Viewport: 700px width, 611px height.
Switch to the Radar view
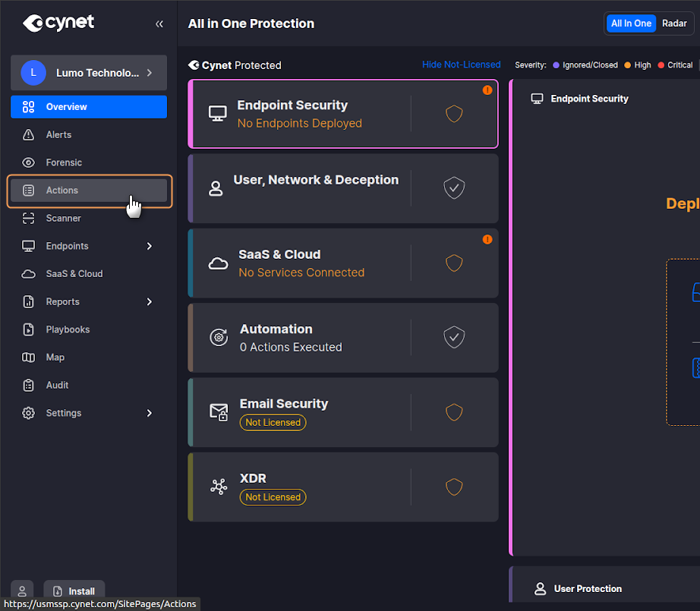point(674,24)
